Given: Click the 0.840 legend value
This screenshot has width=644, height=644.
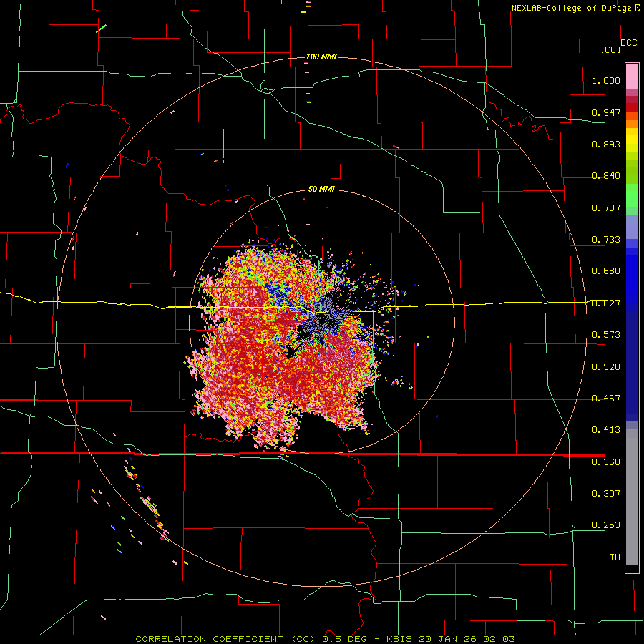Looking at the screenshot, I should [606, 176].
